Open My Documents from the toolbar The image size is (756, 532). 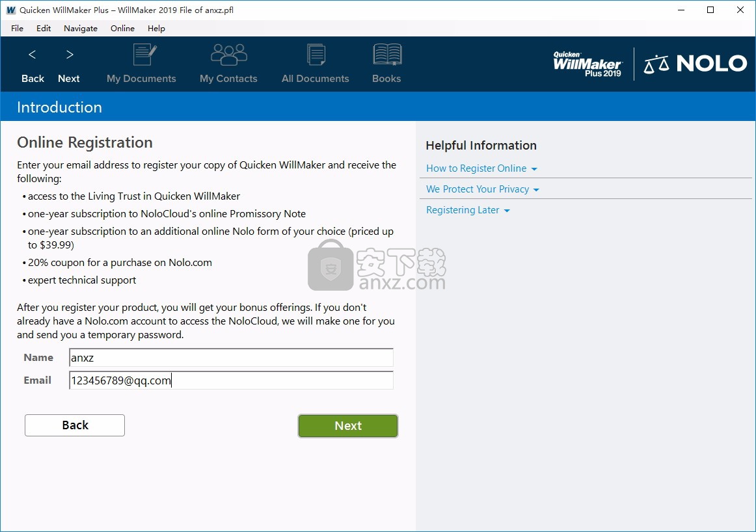141,64
